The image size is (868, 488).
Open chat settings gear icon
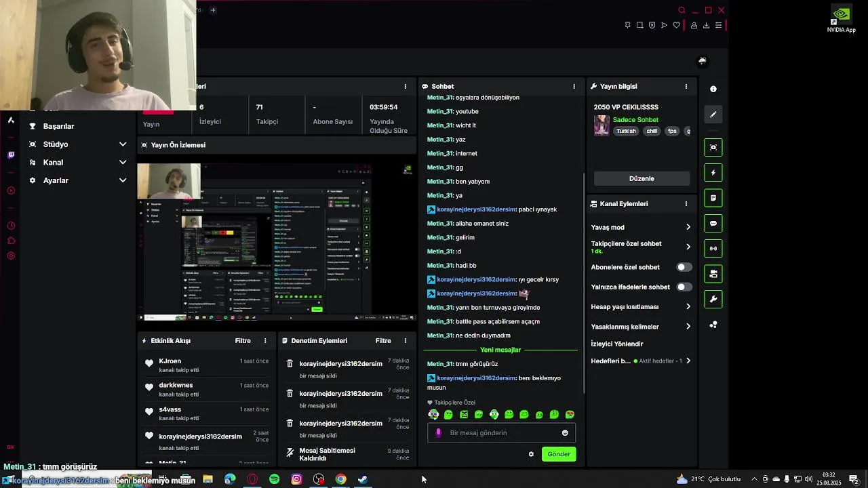point(531,454)
